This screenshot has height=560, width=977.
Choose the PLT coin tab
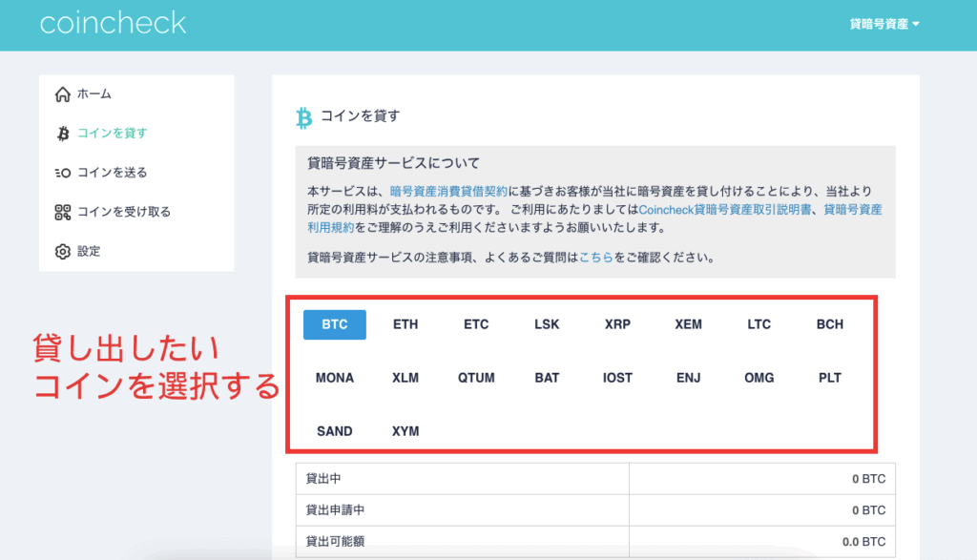pyautogui.click(x=830, y=378)
